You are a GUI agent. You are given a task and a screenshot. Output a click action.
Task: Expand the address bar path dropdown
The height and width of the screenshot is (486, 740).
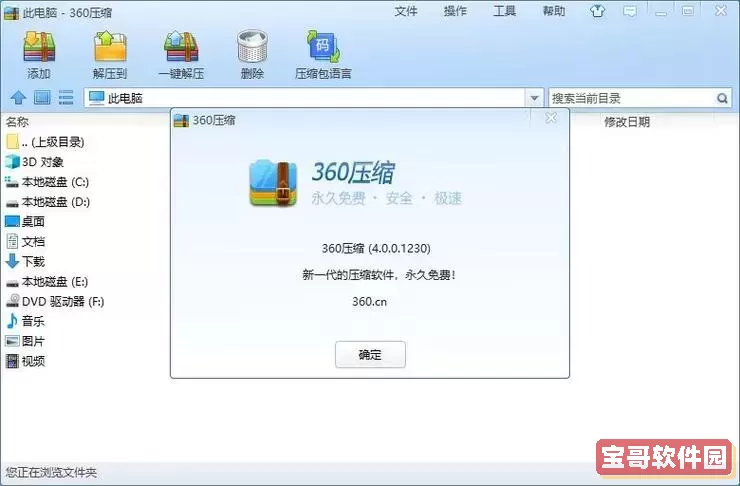coord(534,98)
